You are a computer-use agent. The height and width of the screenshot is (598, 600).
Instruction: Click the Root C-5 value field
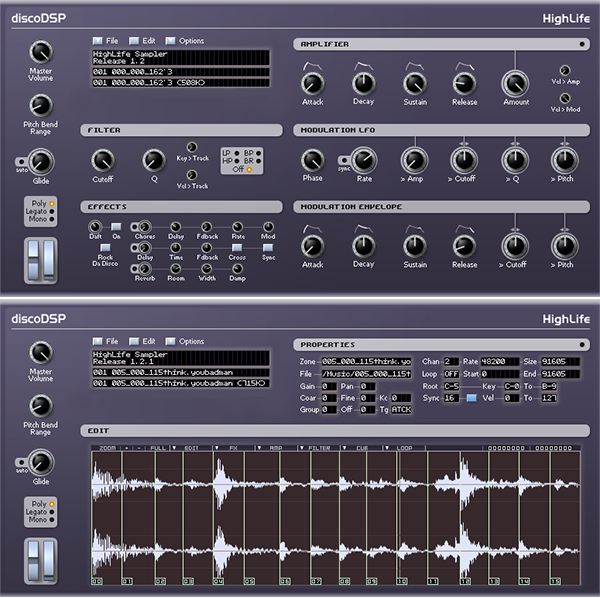tap(451, 386)
